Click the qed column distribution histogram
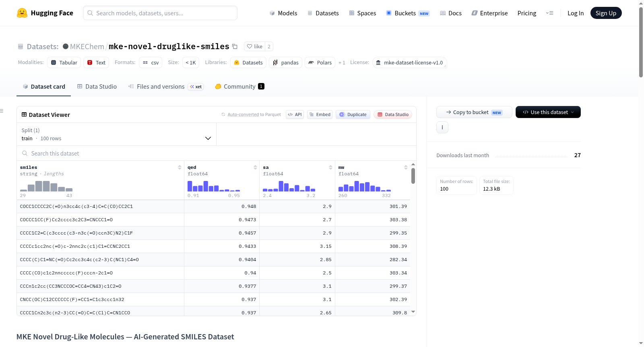Viewport: 644px width, 347px height. pyautogui.click(x=214, y=186)
